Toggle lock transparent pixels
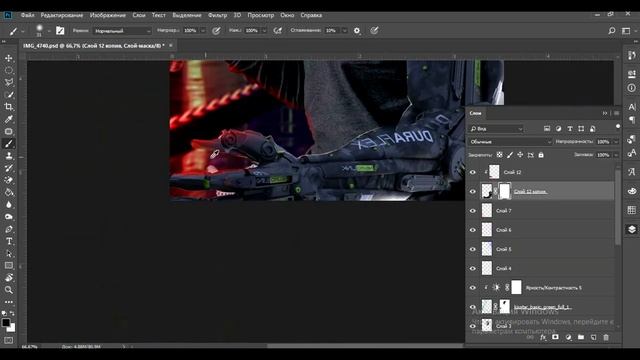 [500, 155]
